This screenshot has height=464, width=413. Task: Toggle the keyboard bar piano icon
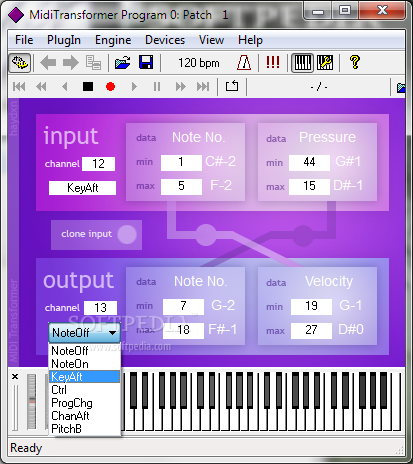pos(303,63)
